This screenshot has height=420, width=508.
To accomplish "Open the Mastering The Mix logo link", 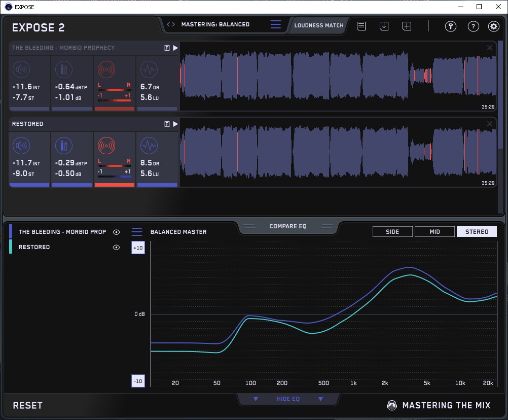I will (439, 405).
